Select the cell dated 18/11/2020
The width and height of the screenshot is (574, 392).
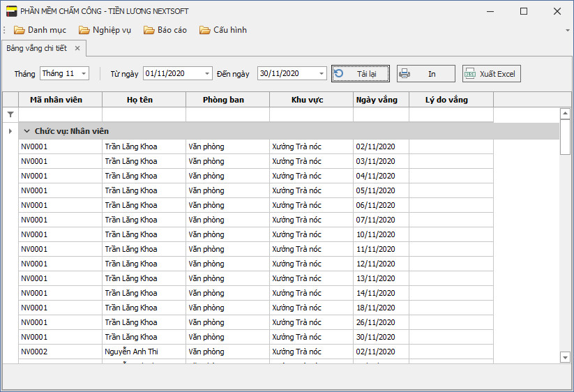381,308
